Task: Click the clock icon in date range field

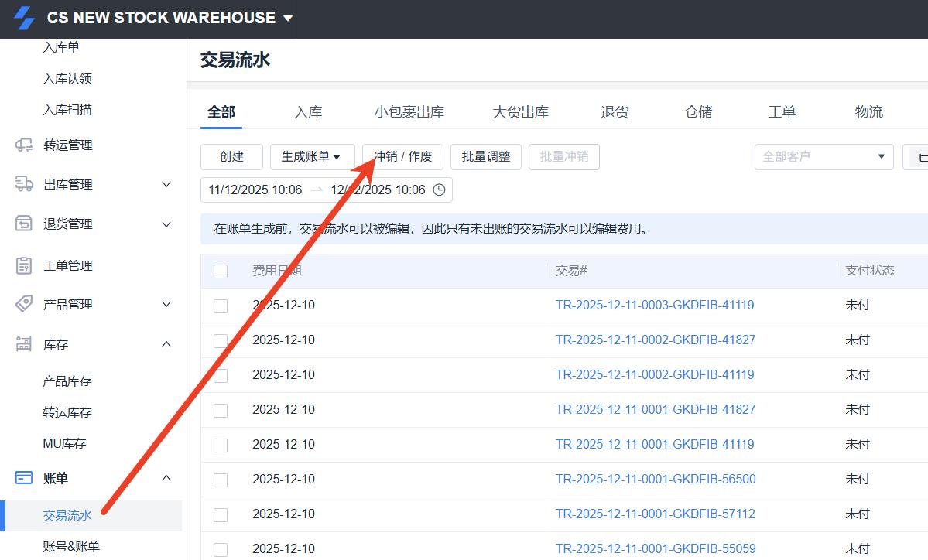Action: click(439, 190)
